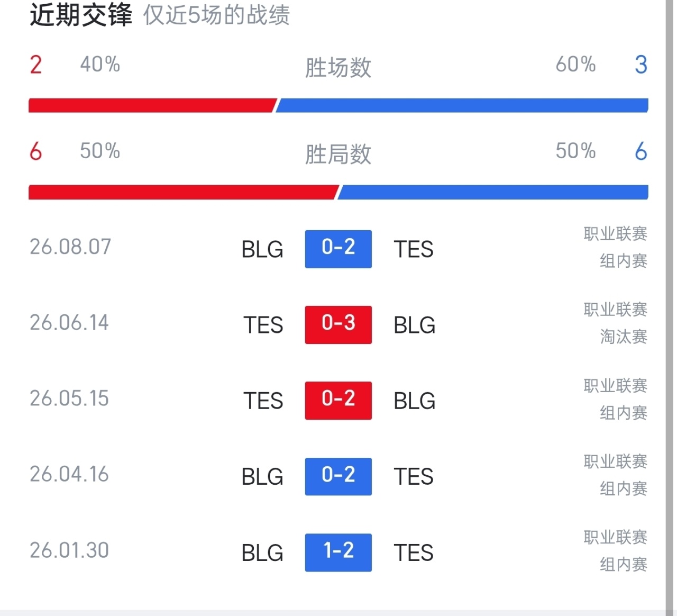The height and width of the screenshot is (616, 677).
Task: Click the blue segment of 胜场数 bar
Action: point(462,105)
